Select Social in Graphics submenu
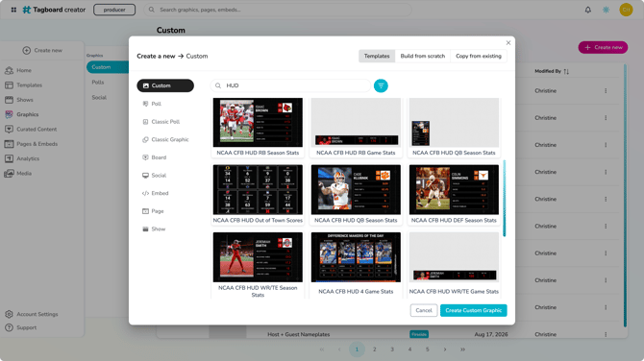This screenshot has width=644, height=361. point(99,97)
